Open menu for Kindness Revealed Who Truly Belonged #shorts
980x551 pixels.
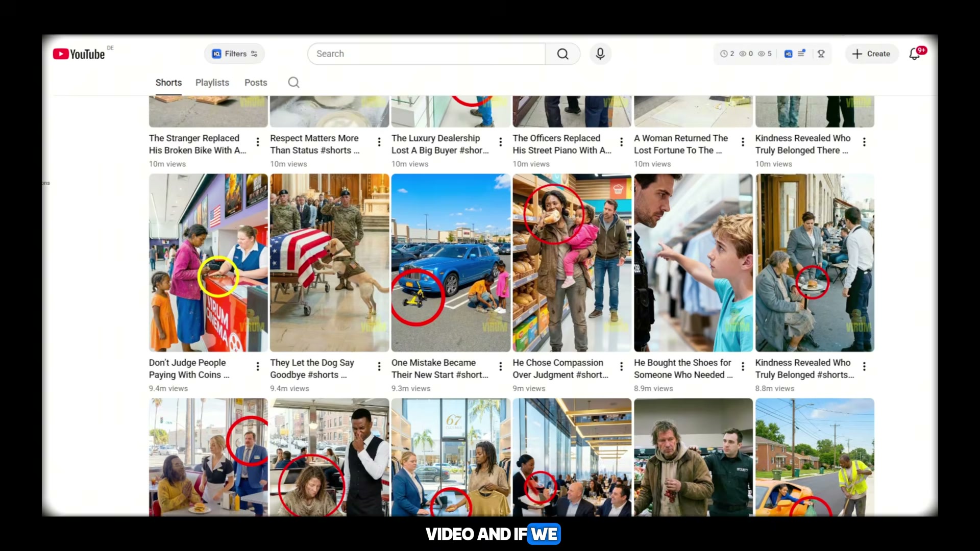coord(864,366)
